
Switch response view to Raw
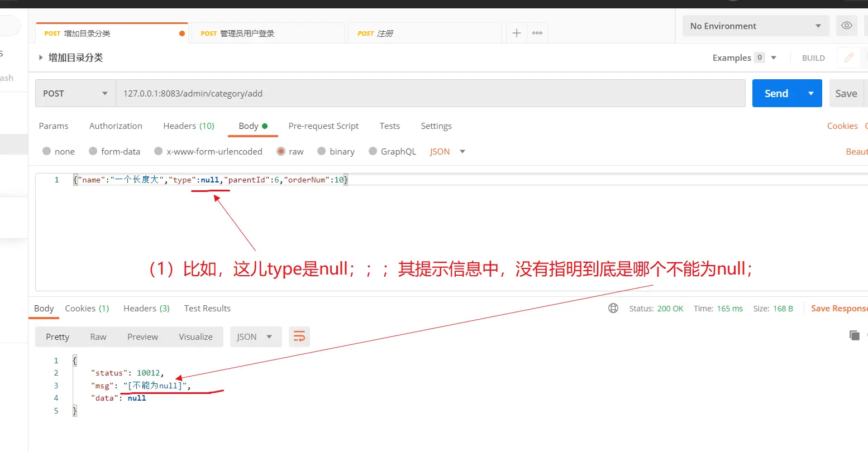coord(98,336)
